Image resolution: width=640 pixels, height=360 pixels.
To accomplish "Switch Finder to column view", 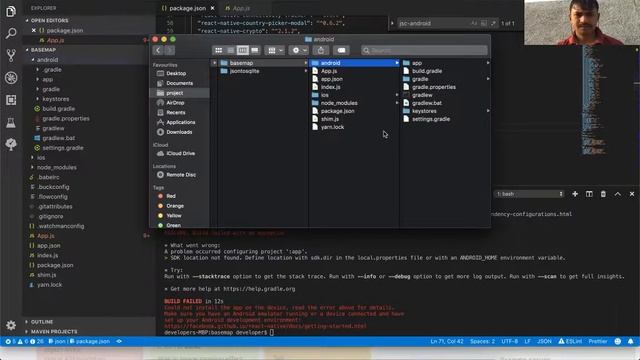I will [x=242, y=50].
